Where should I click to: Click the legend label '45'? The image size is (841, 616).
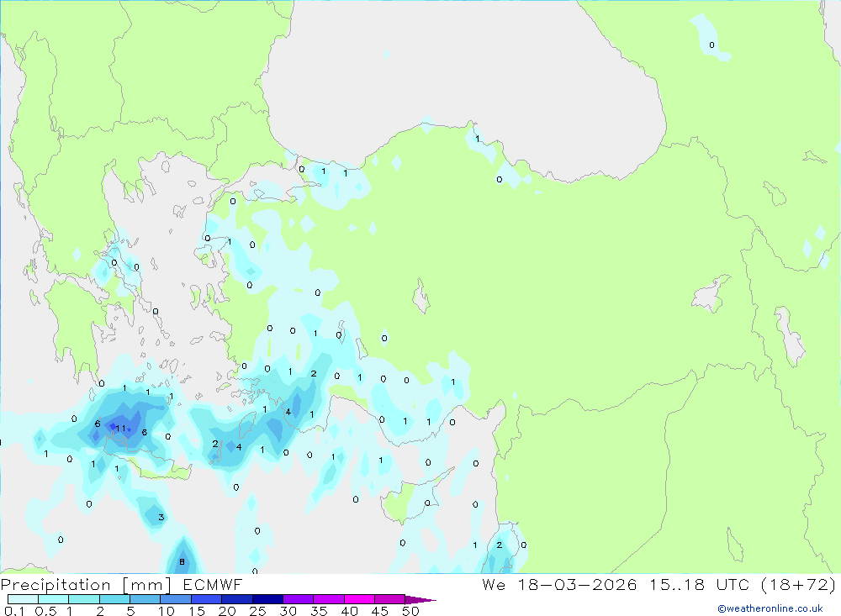pyautogui.click(x=380, y=611)
